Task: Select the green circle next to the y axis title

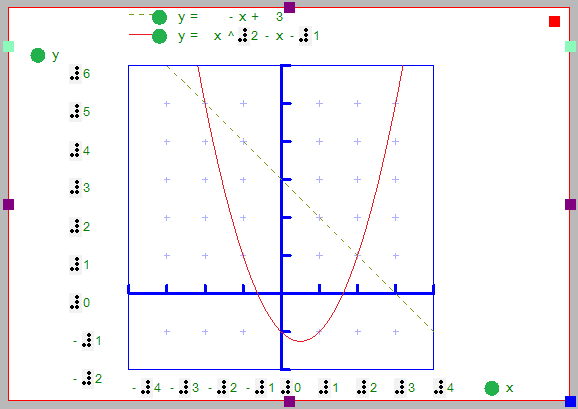Action: 38,56
